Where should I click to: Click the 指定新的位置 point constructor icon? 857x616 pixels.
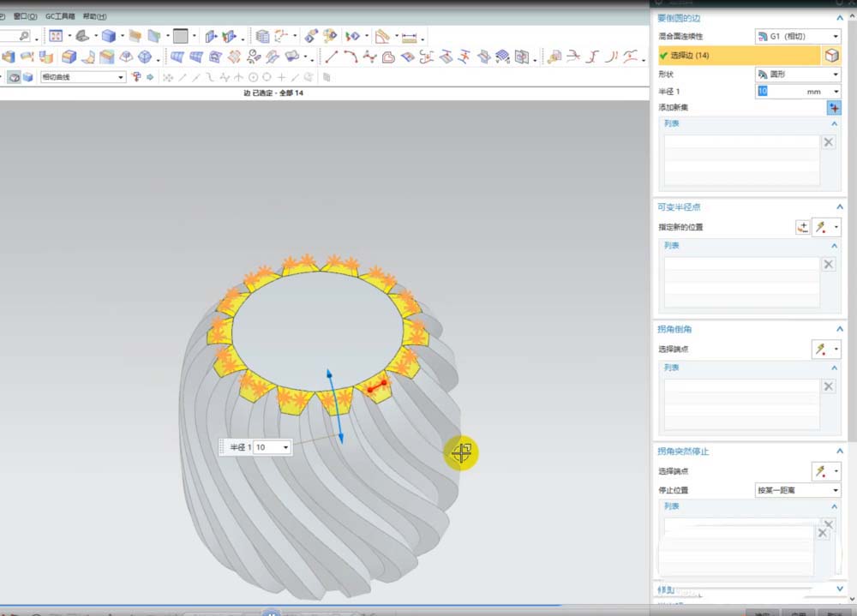point(803,227)
